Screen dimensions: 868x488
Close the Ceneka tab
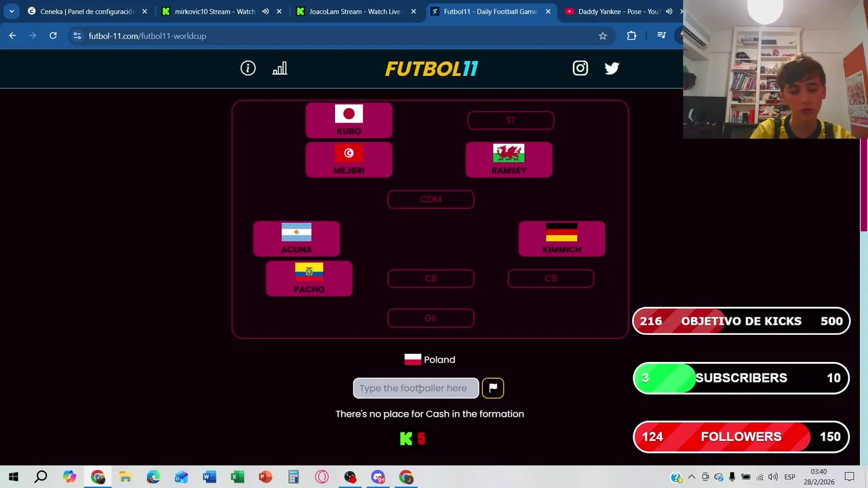click(x=144, y=12)
